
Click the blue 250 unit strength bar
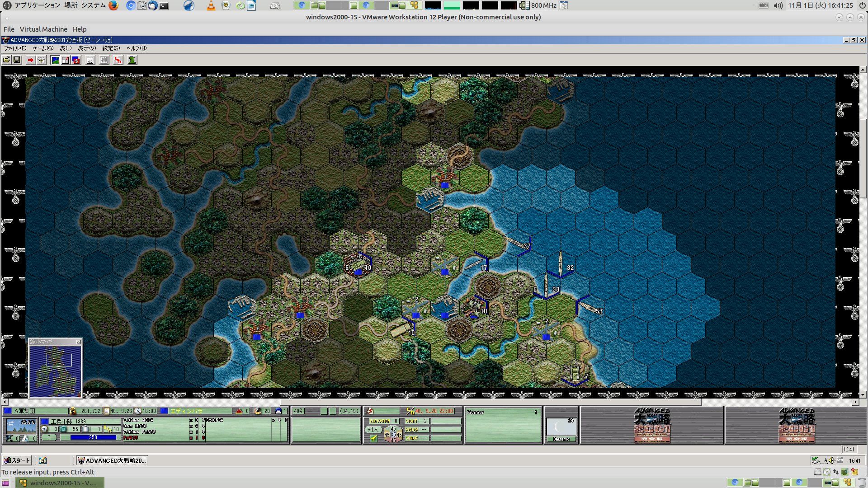pos(93,437)
